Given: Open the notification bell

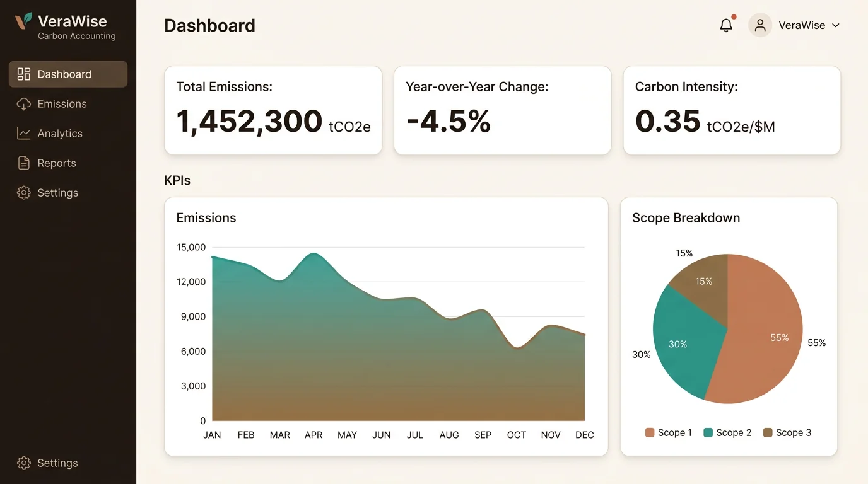Looking at the screenshot, I should (726, 25).
